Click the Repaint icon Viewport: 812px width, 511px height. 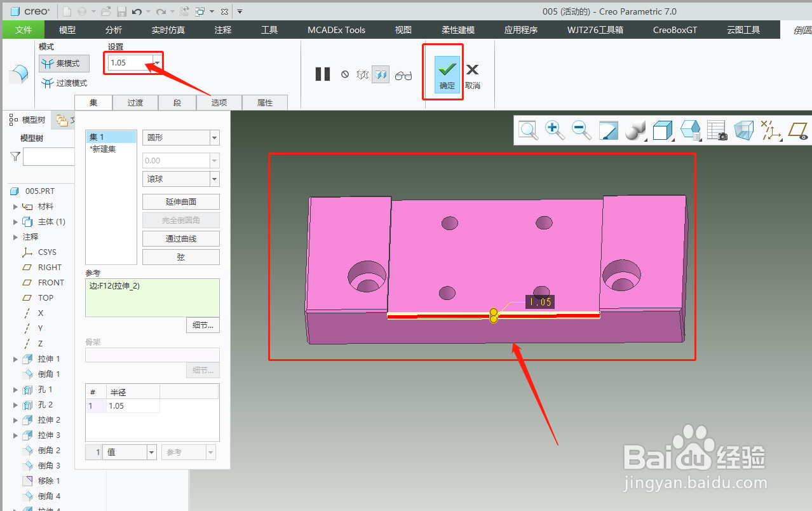[609, 130]
